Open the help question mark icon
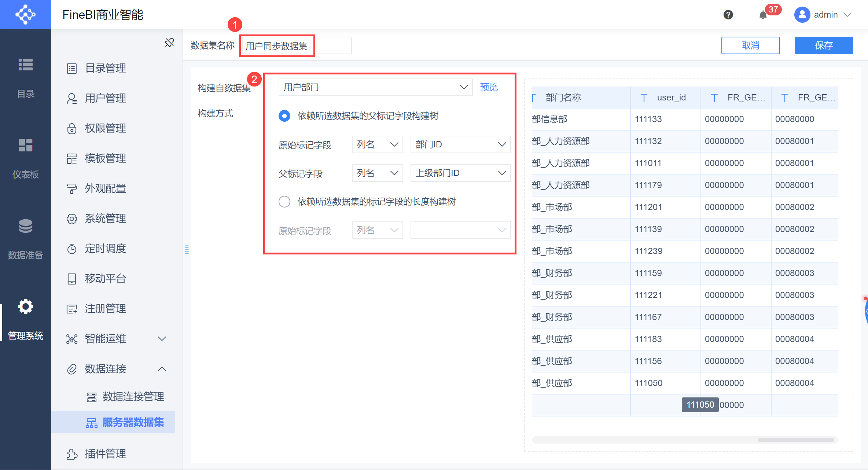The width and height of the screenshot is (868, 470). [728, 15]
